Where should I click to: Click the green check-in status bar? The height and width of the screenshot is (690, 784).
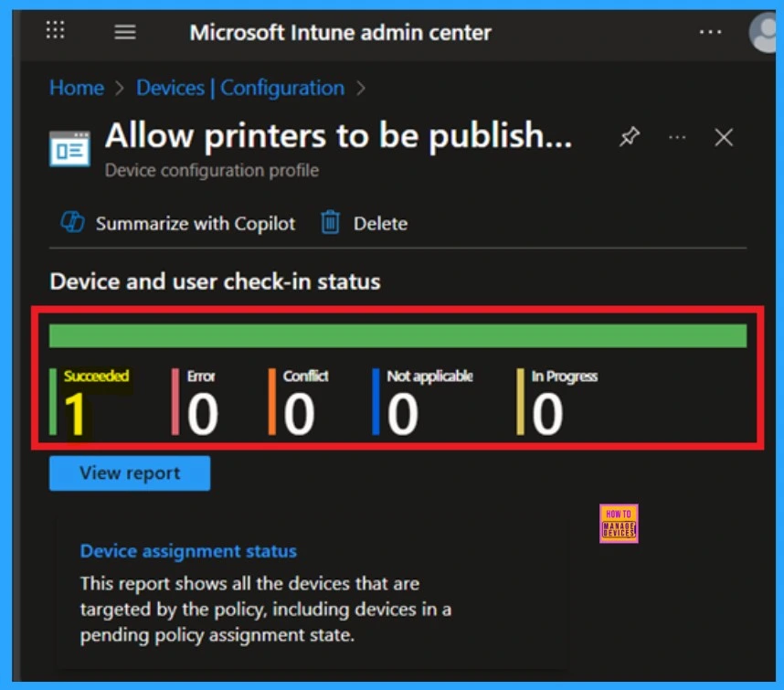coord(398,335)
